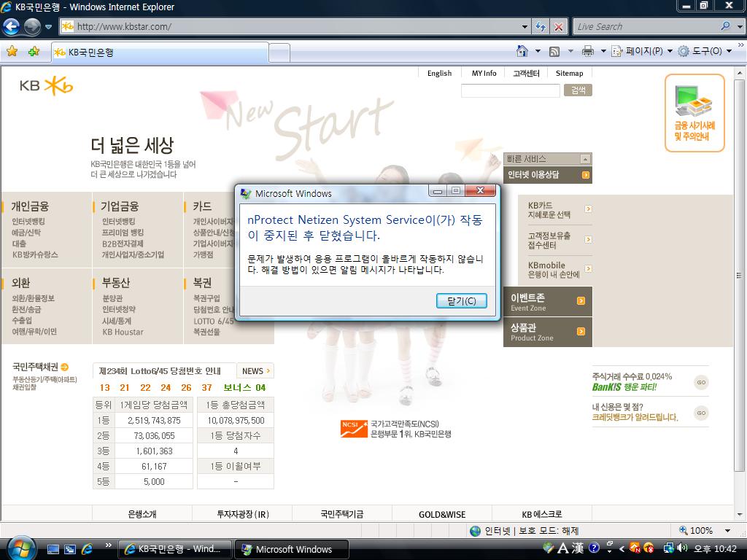Open the GOLD&WISE footer link

[442, 514]
